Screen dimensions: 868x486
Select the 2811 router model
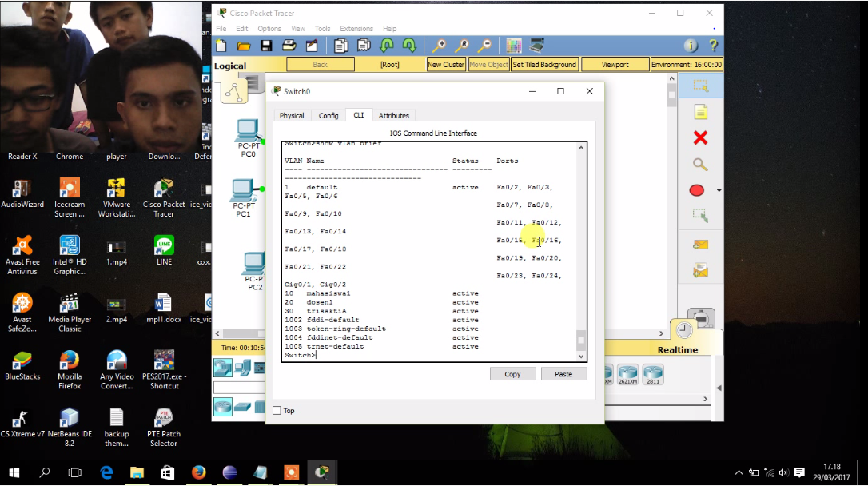653,374
